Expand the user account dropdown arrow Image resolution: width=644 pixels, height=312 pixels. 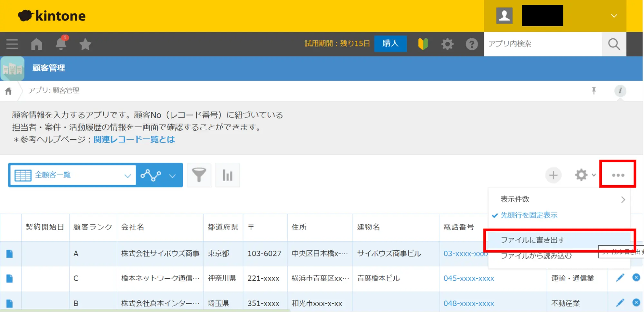click(x=614, y=16)
